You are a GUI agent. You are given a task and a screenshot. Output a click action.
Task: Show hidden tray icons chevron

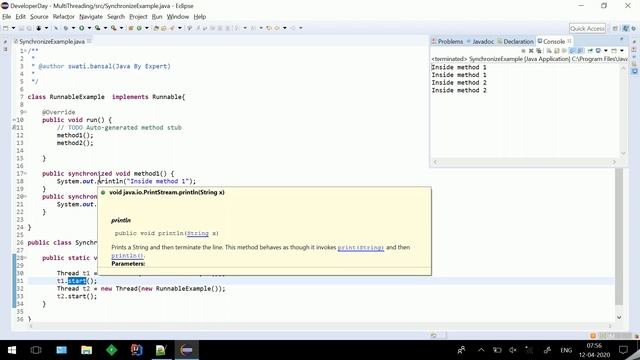tap(481, 350)
